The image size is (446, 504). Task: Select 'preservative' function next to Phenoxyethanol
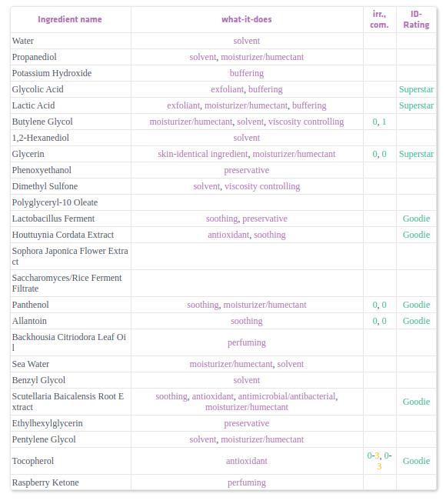[247, 170]
